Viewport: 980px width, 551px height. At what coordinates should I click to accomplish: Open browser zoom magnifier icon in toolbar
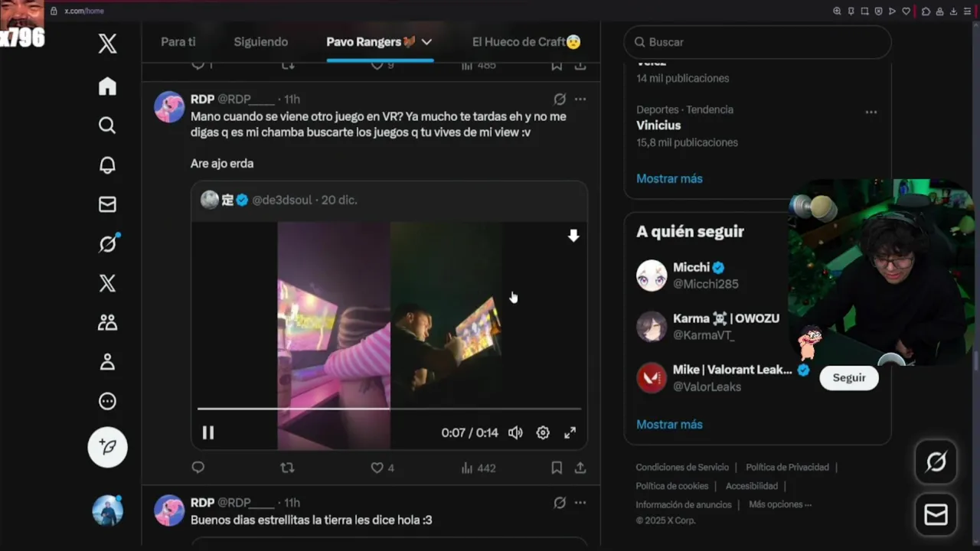coord(837,11)
